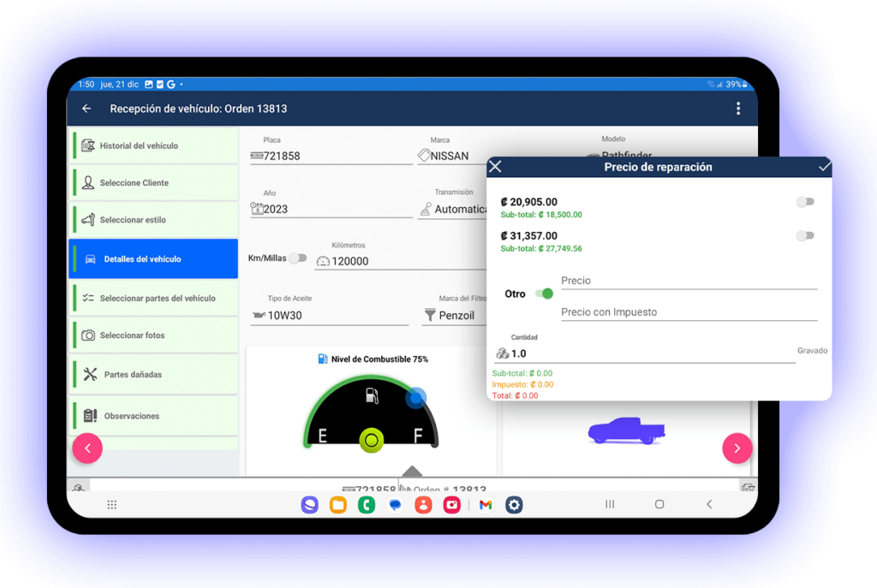The width and height of the screenshot is (877, 588).
Task: Confirm Precio de reparación with the checkmark
Action: (823, 168)
